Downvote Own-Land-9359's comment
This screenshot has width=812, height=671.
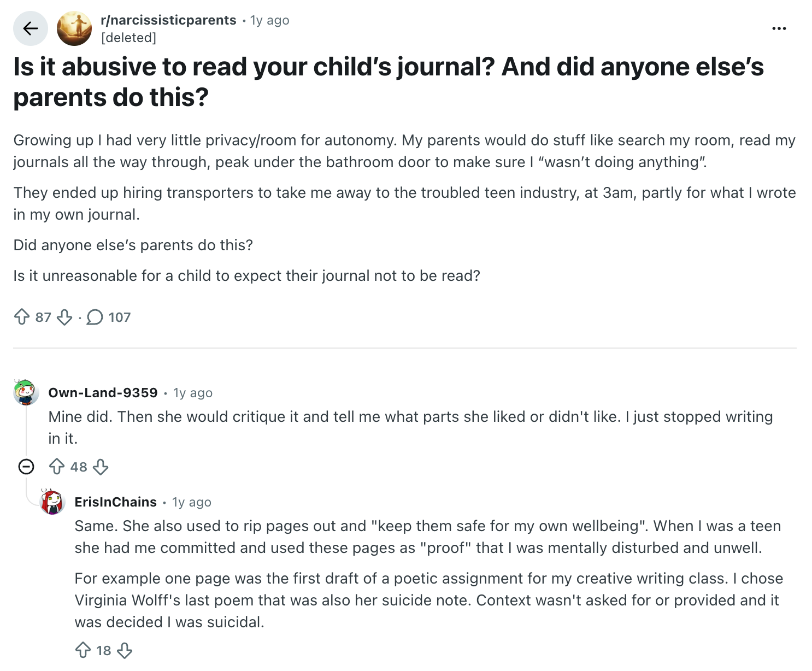tap(101, 467)
